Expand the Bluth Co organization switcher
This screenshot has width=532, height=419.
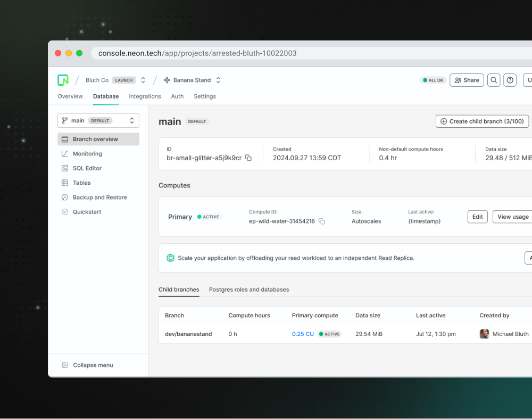[x=143, y=80]
